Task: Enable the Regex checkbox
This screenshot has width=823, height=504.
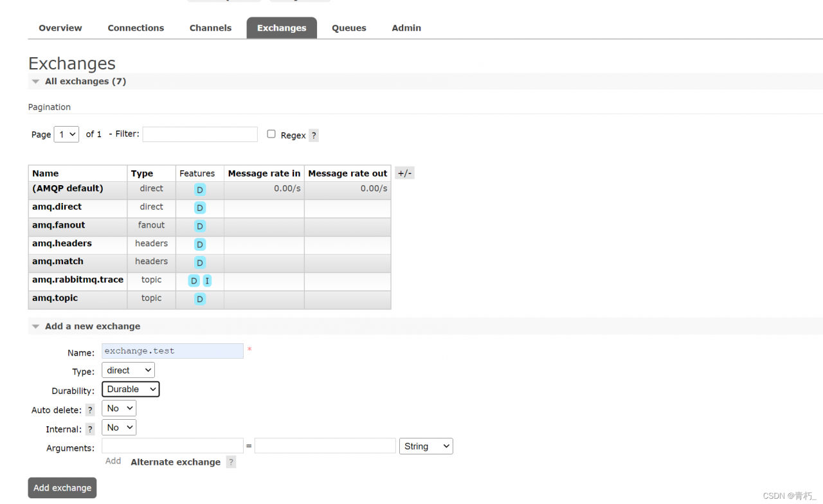Action: point(271,134)
